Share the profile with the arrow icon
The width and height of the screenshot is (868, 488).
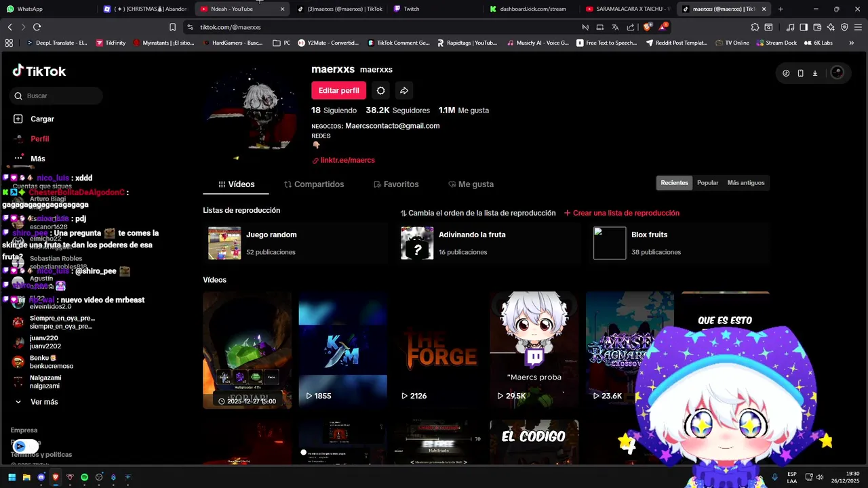coord(404,91)
